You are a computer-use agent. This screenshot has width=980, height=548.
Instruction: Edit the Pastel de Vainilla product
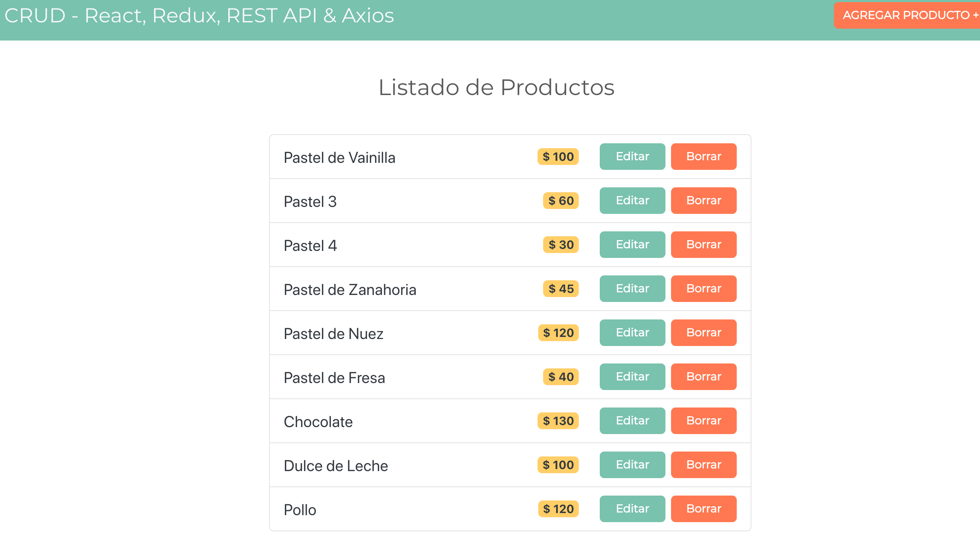coord(632,156)
